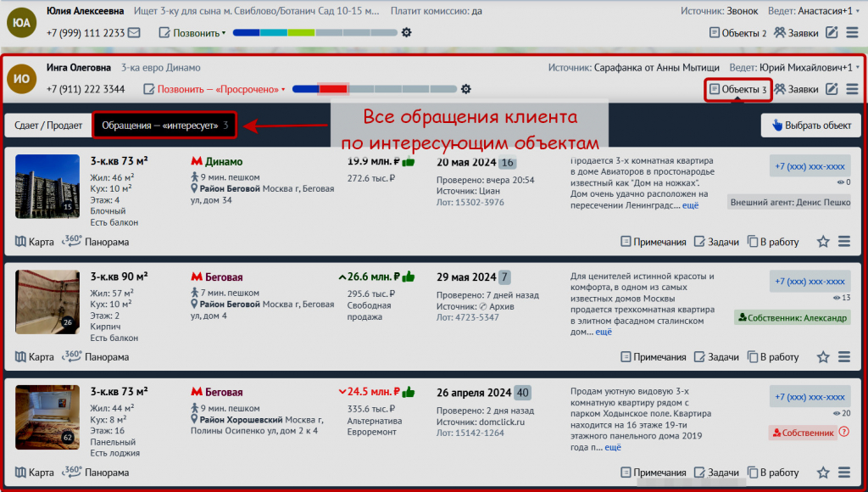
Task: Open Заявки for Инга Олеговна
Action: point(796,89)
